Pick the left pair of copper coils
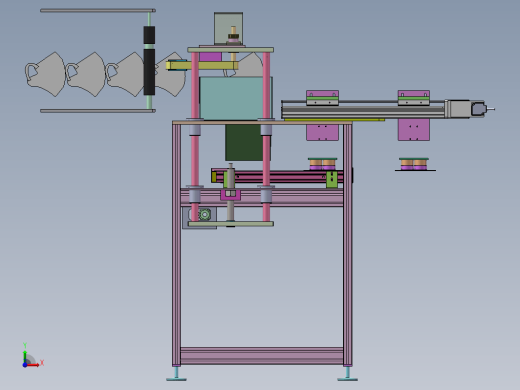 coord(322,164)
